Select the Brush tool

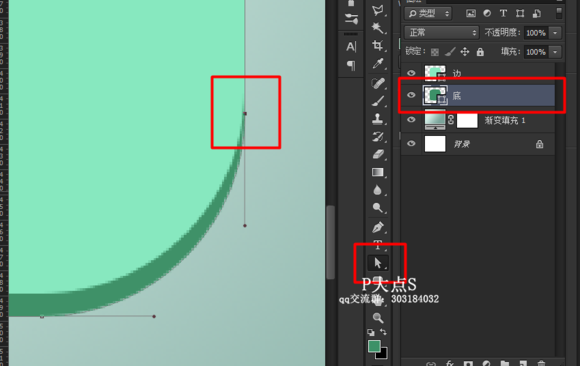coord(377,101)
